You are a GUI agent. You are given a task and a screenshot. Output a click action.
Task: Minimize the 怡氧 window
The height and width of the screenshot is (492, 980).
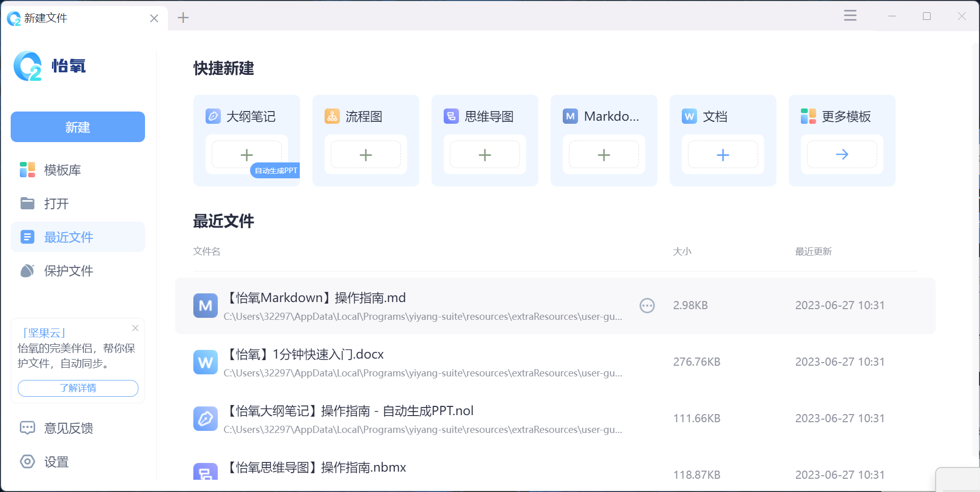coord(892,16)
